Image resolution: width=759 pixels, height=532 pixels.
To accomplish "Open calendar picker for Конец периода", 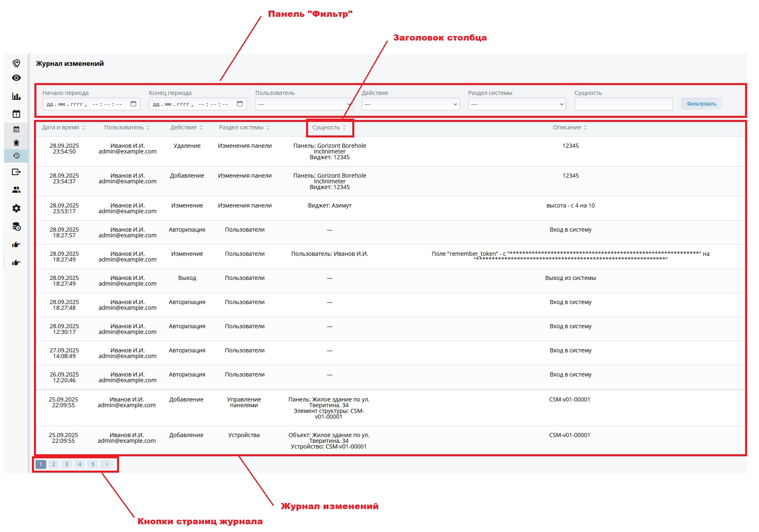I will [x=240, y=104].
